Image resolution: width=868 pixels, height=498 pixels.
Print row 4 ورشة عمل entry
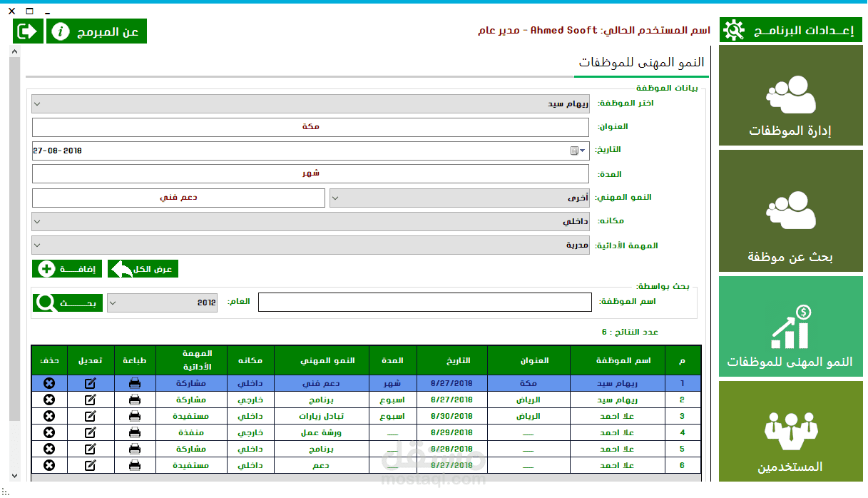pos(135,432)
